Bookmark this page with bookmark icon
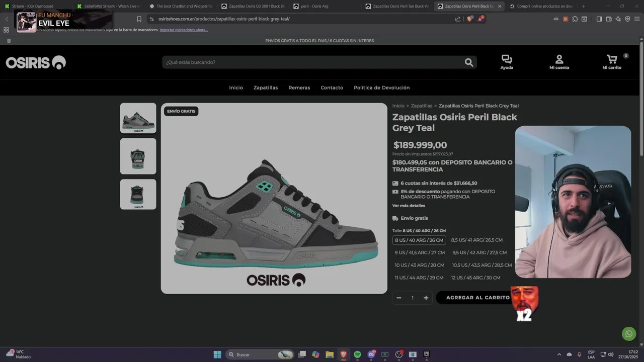This screenshot has height=362, width=644. 139,19
